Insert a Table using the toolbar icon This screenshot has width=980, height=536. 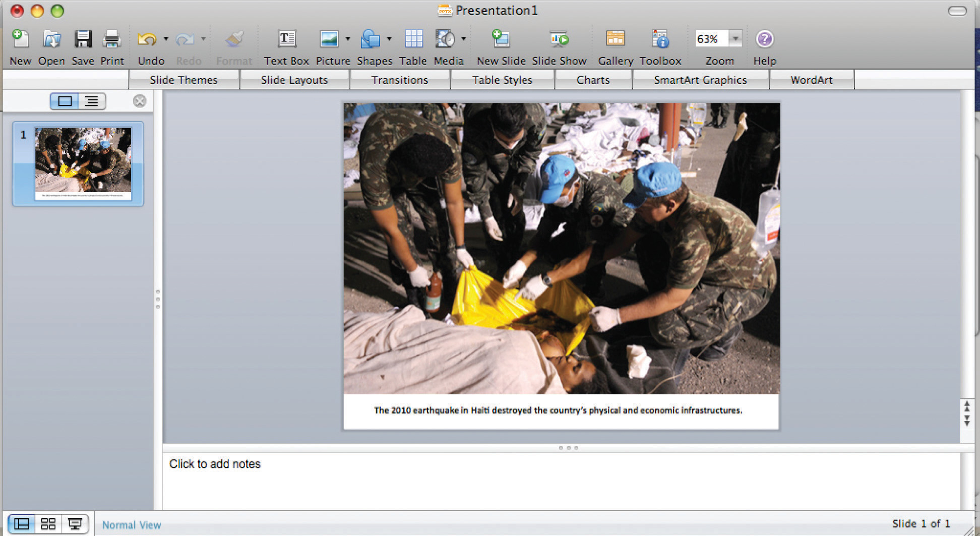pos(413,40)
